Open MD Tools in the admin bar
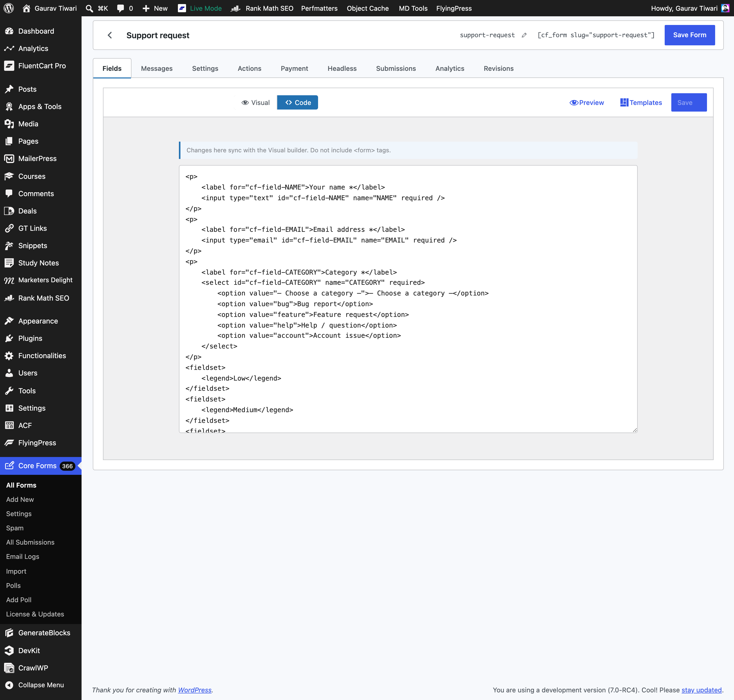Screen dimensions: 734x700 point(413,8)
